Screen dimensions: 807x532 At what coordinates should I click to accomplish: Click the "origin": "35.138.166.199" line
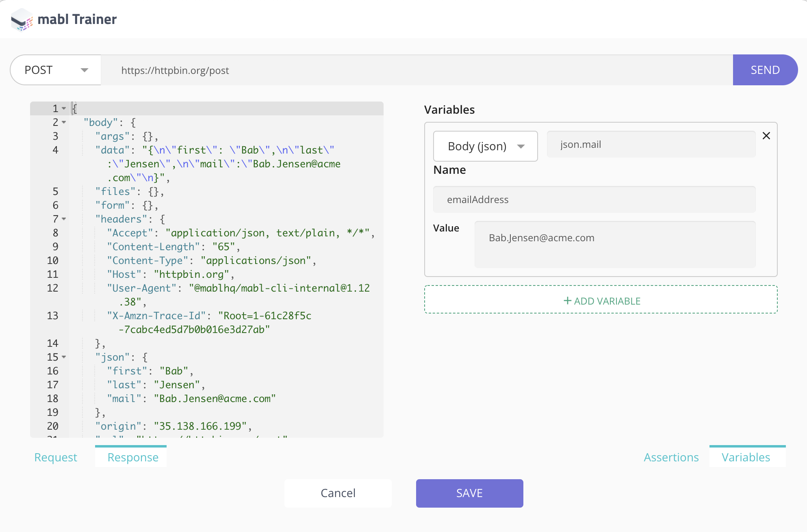pyautogui.click(x=174, y=426)
